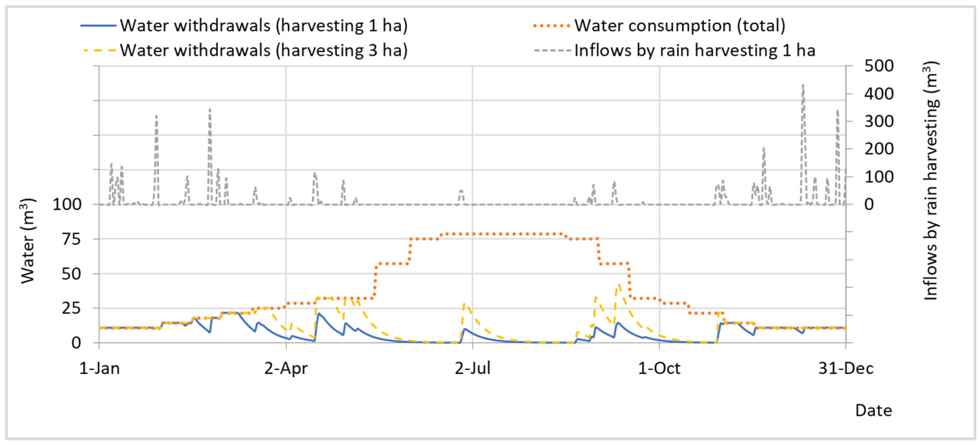The image size is (980, 445).
Task: Click the blue line legend swatch for harvesting 1 ha
Action: [x=98, y=26]
